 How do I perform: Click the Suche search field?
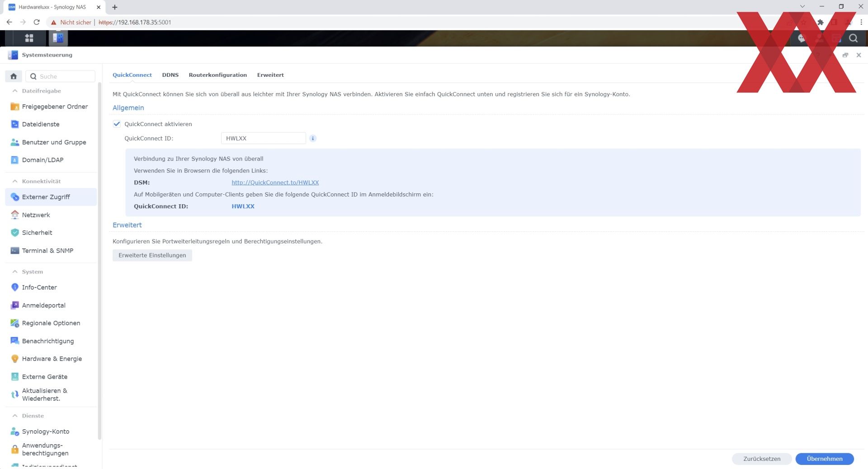pyautogui.click(x=61, y=76)
